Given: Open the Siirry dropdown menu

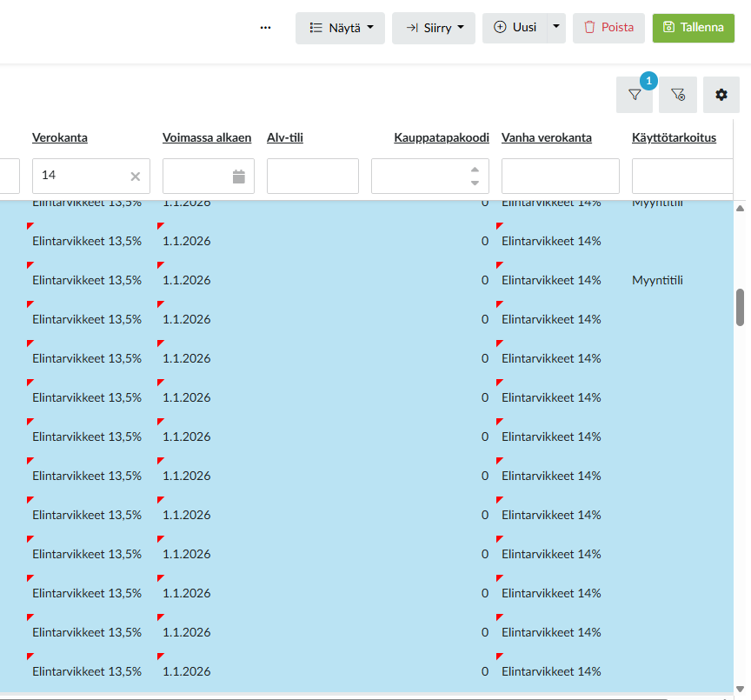Looking at the screenshot, I should [x=433, y=28].
